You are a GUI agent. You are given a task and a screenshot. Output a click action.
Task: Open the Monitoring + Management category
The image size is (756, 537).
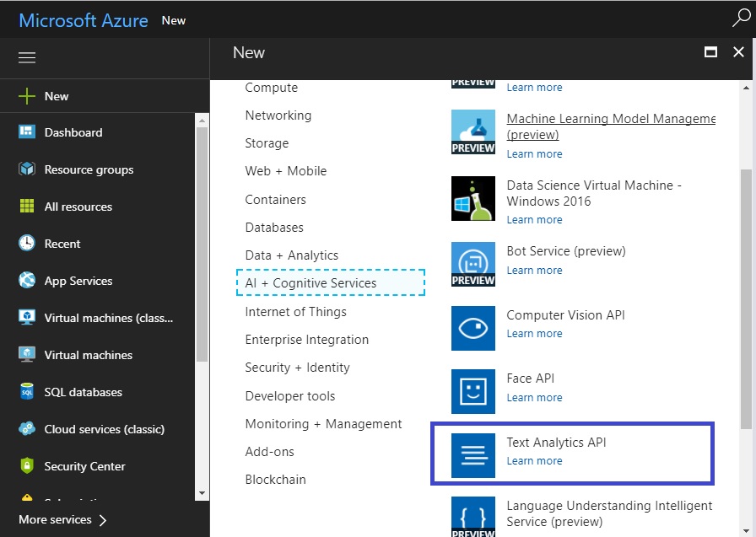pos(323,424)
